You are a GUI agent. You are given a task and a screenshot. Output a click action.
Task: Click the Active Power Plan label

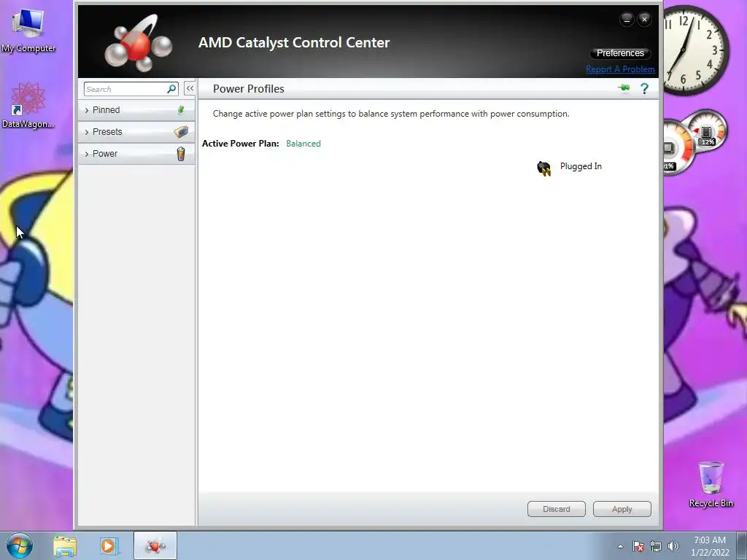point(241,144)
